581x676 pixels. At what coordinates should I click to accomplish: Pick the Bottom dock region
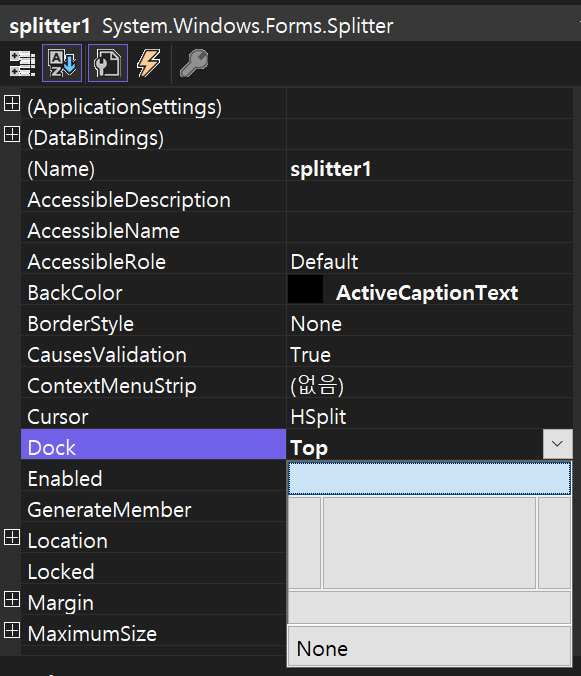click(429, 607)
